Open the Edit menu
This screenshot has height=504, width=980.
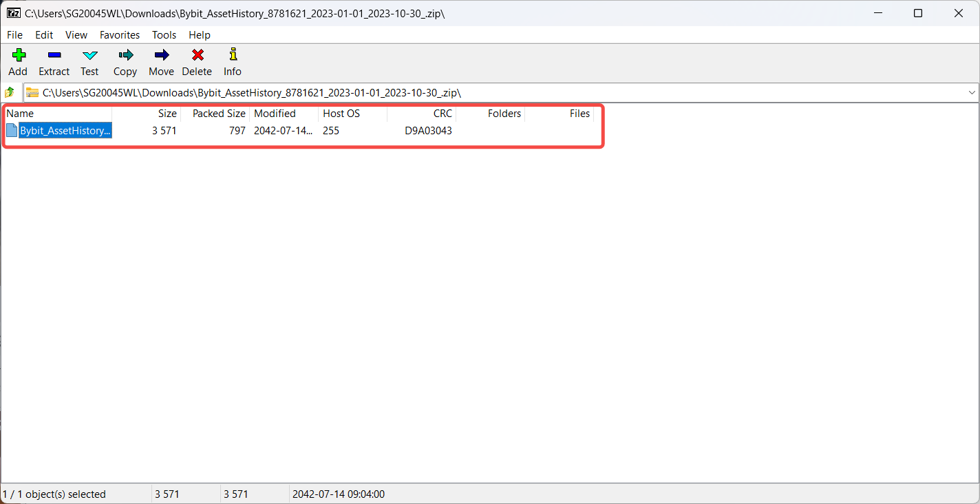point(44,34)
